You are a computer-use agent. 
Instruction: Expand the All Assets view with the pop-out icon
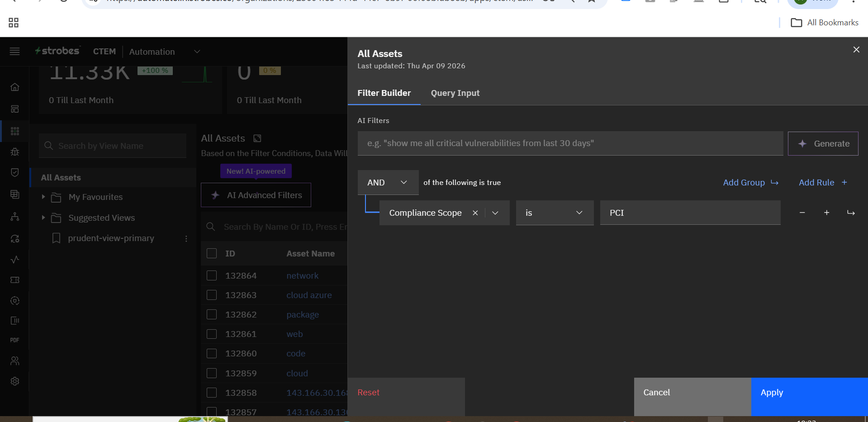pos(257,138)
